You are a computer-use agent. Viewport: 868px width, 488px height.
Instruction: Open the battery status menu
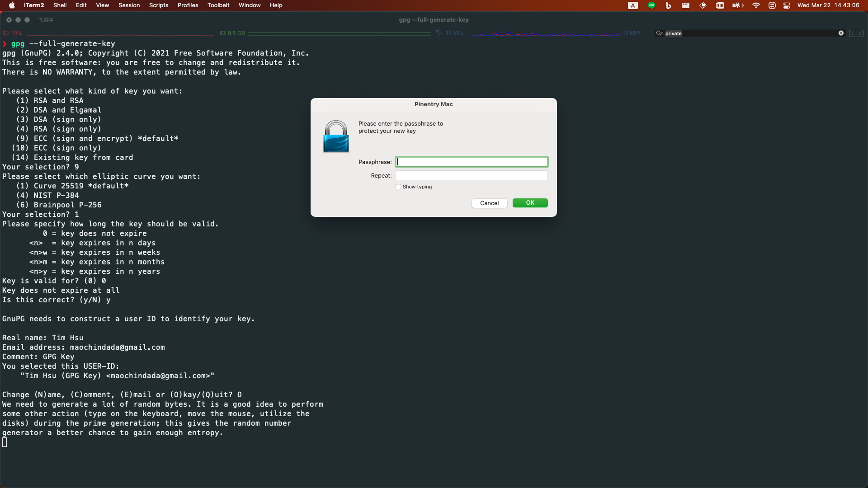coord(738,5)
